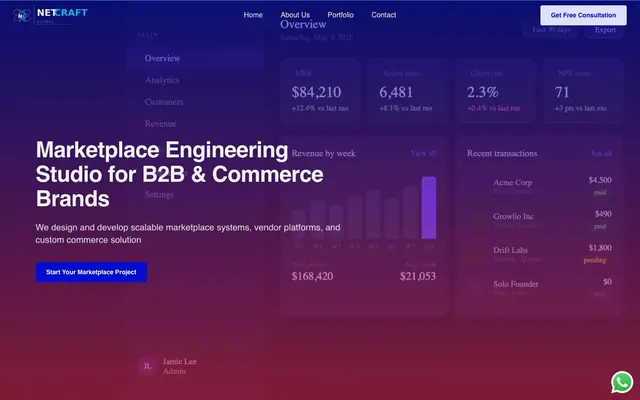This screenshot has height=400, width=640.
Task: Click the Drift Labs transaction row
Action: [x=540, y=254]
